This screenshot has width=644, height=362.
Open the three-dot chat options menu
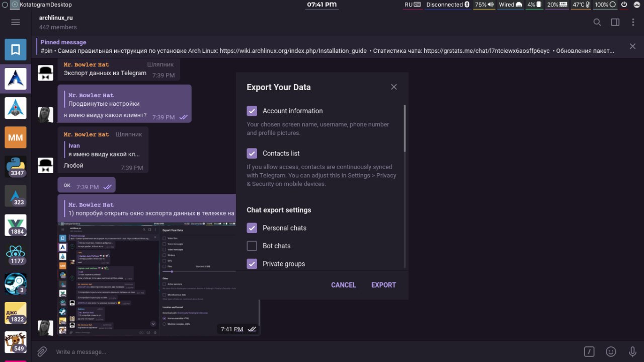(x=633, y=22)
